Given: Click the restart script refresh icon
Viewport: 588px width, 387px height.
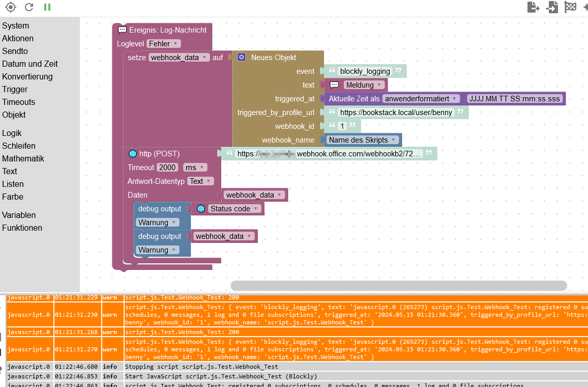Looking at the screenshot, I should (x=29, y=7).
